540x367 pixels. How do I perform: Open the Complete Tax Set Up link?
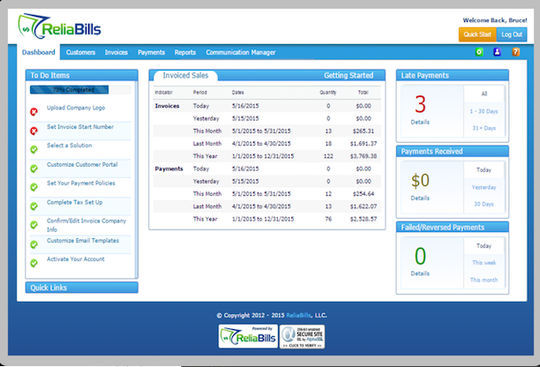coord(75,202)
